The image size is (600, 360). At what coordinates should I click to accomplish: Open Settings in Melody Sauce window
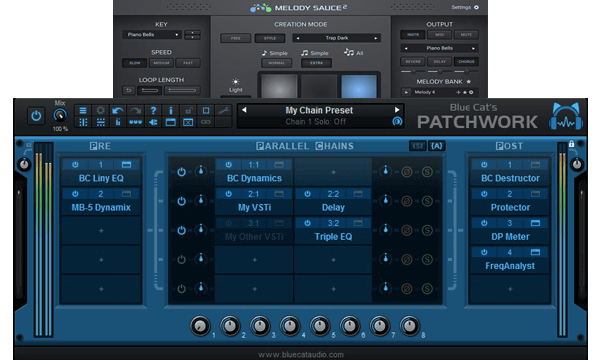pyautogui.click(x=465, y=7)
